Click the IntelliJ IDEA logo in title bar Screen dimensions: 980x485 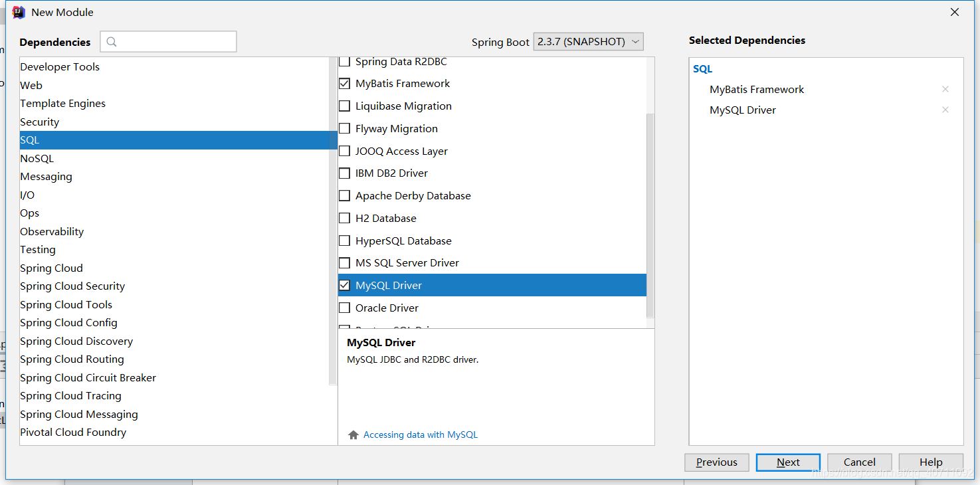point(19,12)
